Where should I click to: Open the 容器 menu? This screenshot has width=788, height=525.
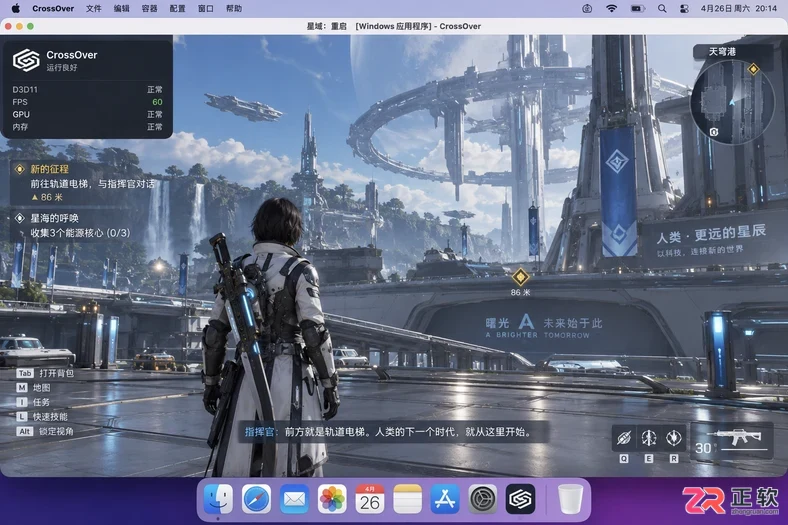point(150,9)
